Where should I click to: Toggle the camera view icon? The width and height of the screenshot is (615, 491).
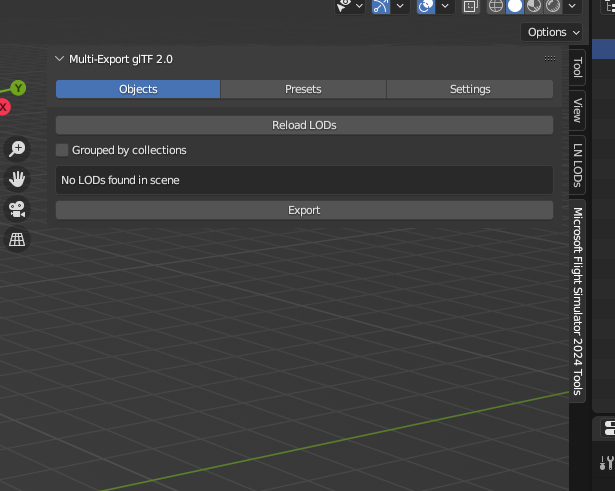pos(17,209)
